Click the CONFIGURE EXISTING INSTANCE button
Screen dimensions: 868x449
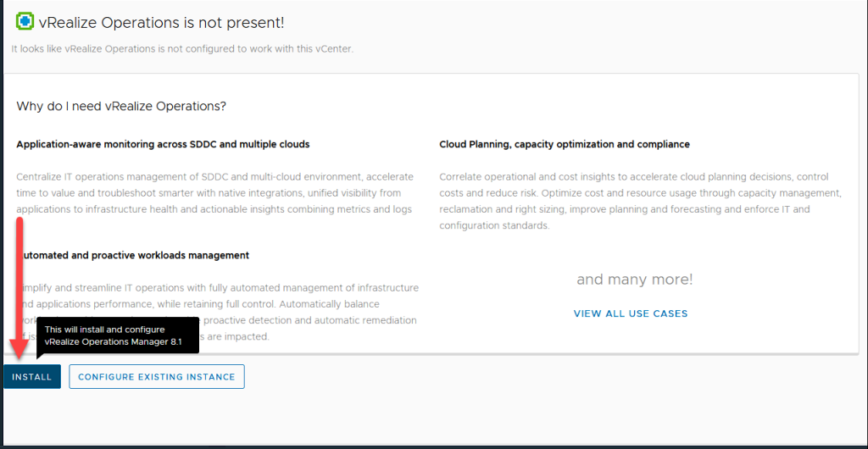point(157,377)
